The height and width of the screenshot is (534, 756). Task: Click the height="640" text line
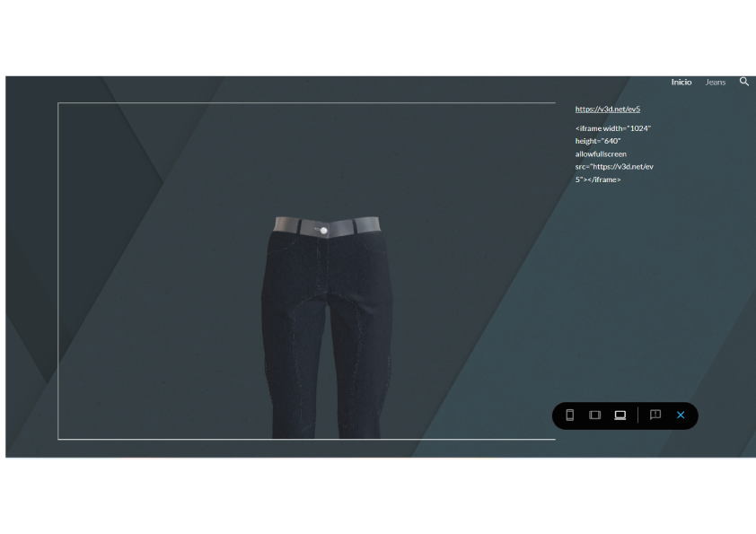pyautogui.click(x=598, y=141)
